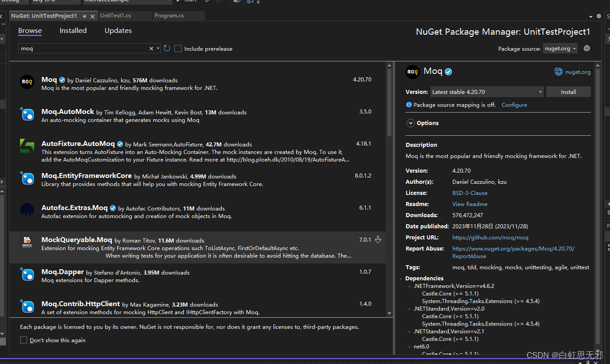Select the Moq.Contrib.HttpClient package title

[x=81, y=304]
